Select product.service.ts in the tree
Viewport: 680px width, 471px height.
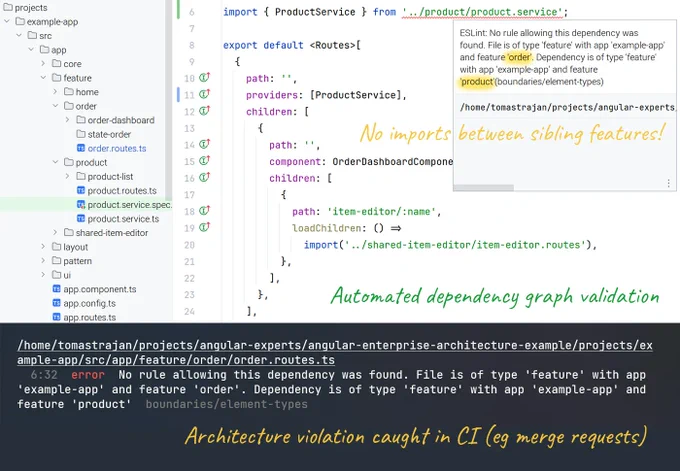[x=123, y=219]
